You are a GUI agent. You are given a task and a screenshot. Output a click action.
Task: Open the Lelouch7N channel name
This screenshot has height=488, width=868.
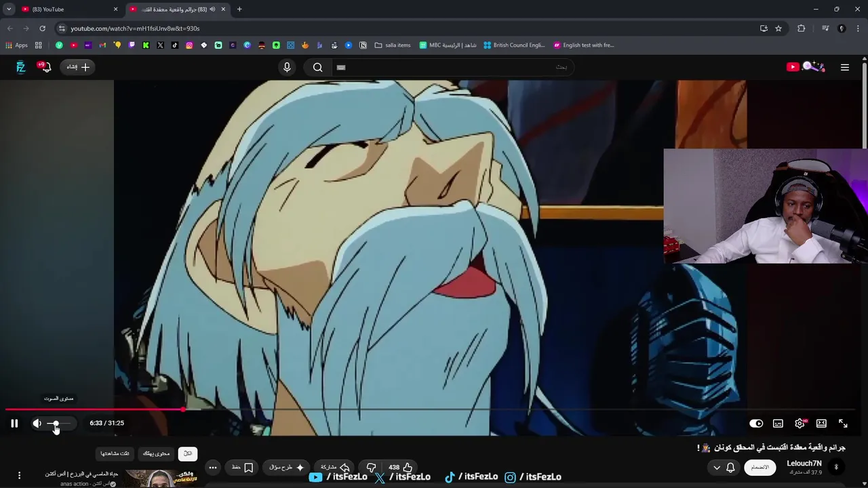pyautogui.click(x=804, y=464)
